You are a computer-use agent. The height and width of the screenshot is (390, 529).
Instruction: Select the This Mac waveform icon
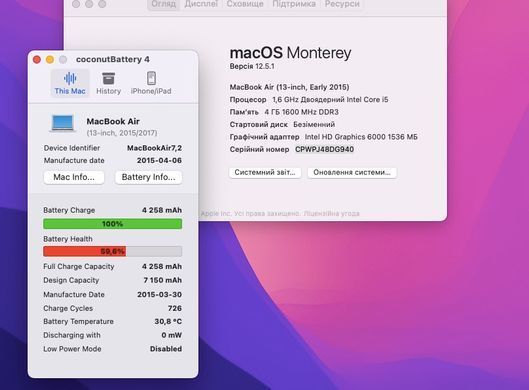pyautogui.click(x=70, y=78)
